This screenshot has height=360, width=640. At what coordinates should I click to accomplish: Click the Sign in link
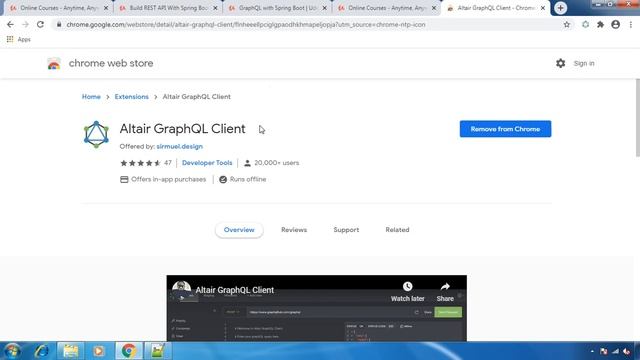584,63
